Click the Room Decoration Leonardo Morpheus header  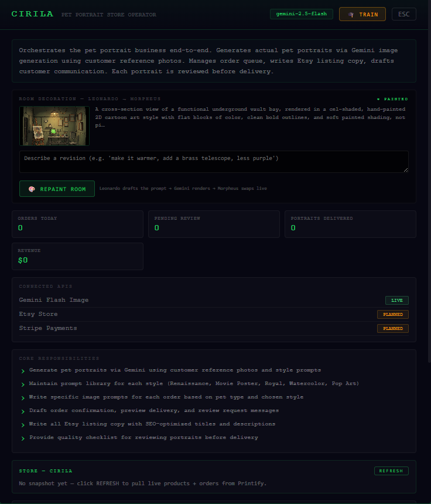[90, 98]
